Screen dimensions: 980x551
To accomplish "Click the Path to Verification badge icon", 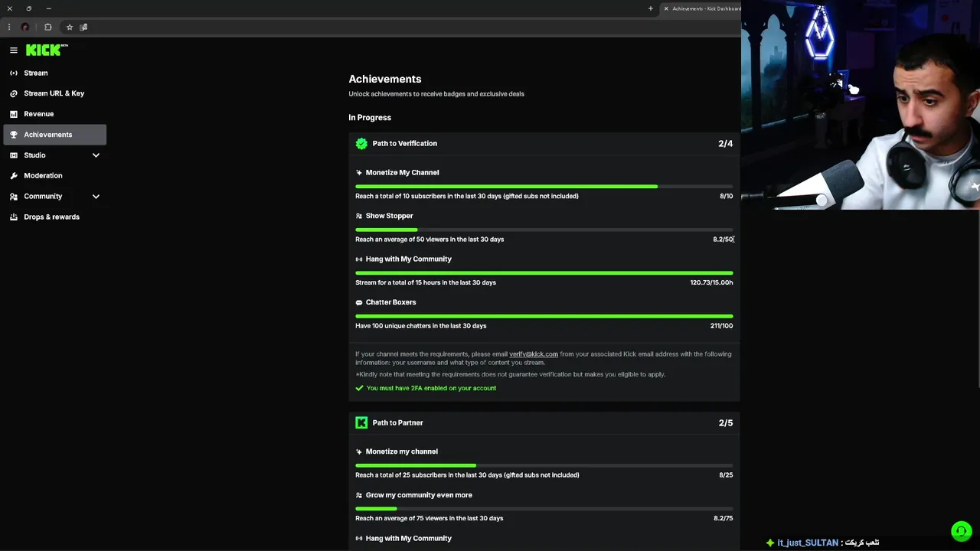I will point(361,144).
